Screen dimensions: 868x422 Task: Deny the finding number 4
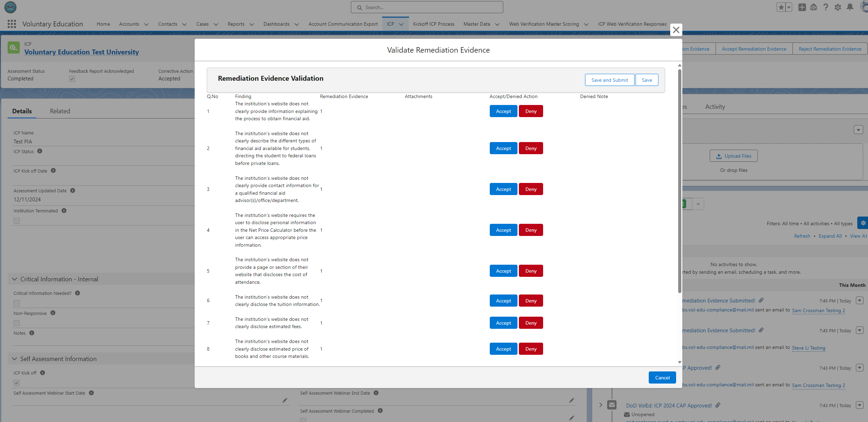coord(531,230)
